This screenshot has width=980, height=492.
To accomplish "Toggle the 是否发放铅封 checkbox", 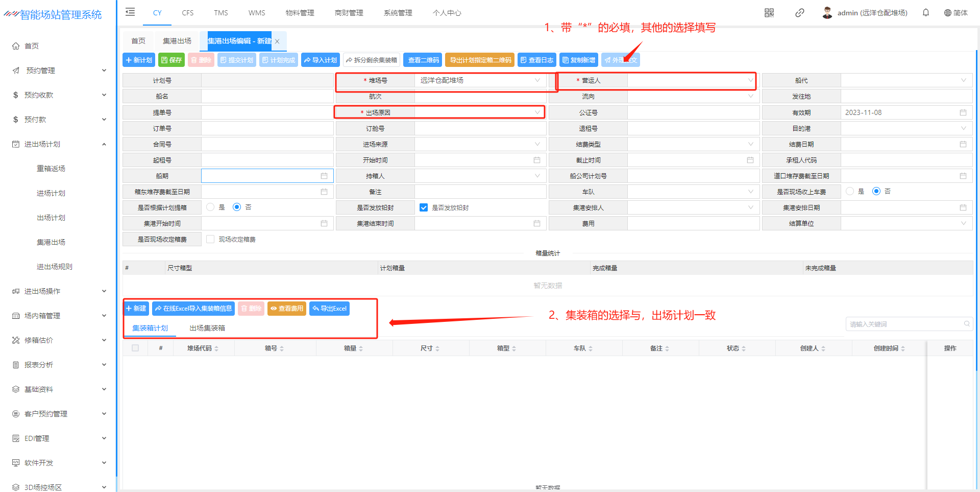I will [x=423, y=207].
